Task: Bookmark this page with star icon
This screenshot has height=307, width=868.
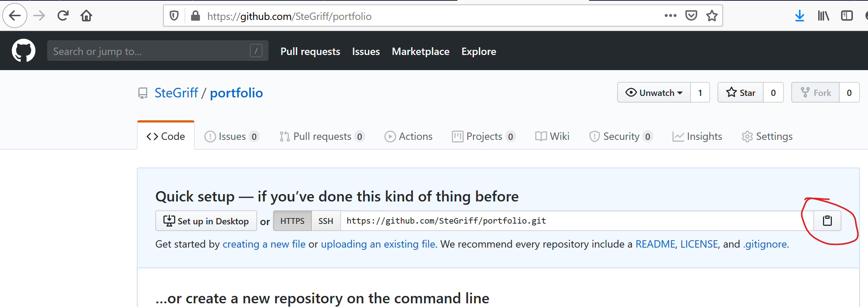Action: pos(712,16)
